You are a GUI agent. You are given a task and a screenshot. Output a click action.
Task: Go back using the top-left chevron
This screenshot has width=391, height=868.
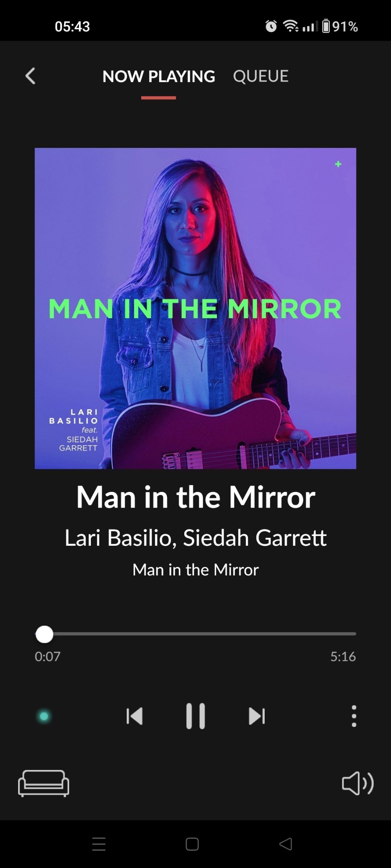coord(30,76)
